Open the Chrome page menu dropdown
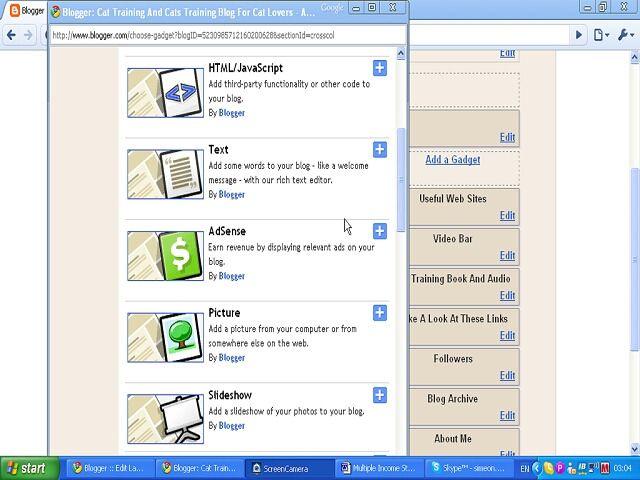The width and height of the screenshot is (640, 480). [600, 35]
